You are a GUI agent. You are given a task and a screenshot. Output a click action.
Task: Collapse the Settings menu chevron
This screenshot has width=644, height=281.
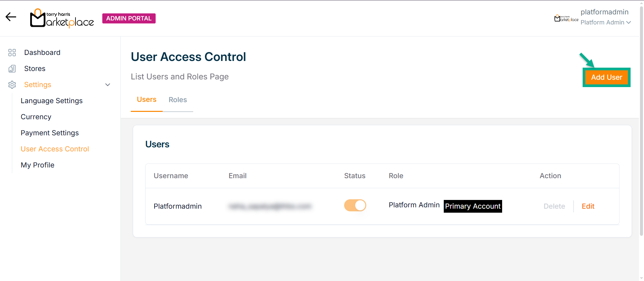[x=108, y=85]
